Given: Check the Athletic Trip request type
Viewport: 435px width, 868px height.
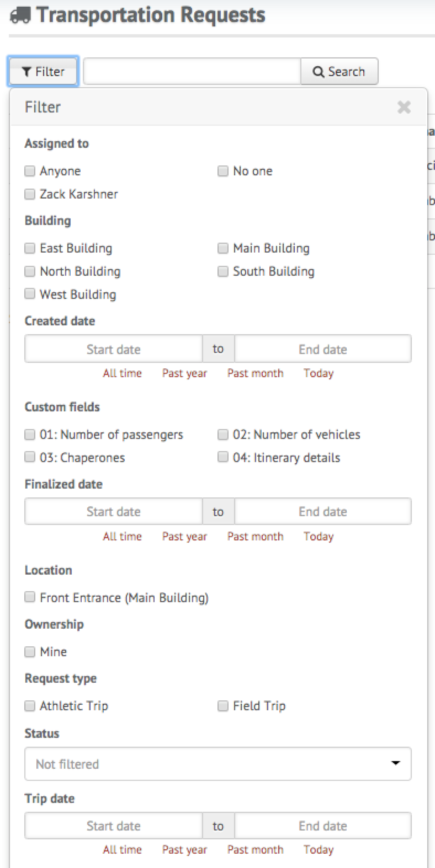Looking at the screenshot, I should [30, 706].
